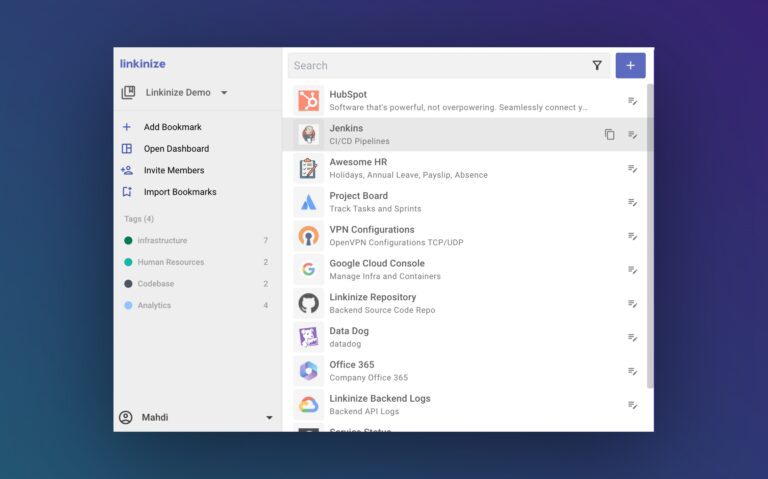Screen dimensions: 768x479
Task: Open the Linkinize Backend Logs cloud logo
Action: (x=309, y=405)
